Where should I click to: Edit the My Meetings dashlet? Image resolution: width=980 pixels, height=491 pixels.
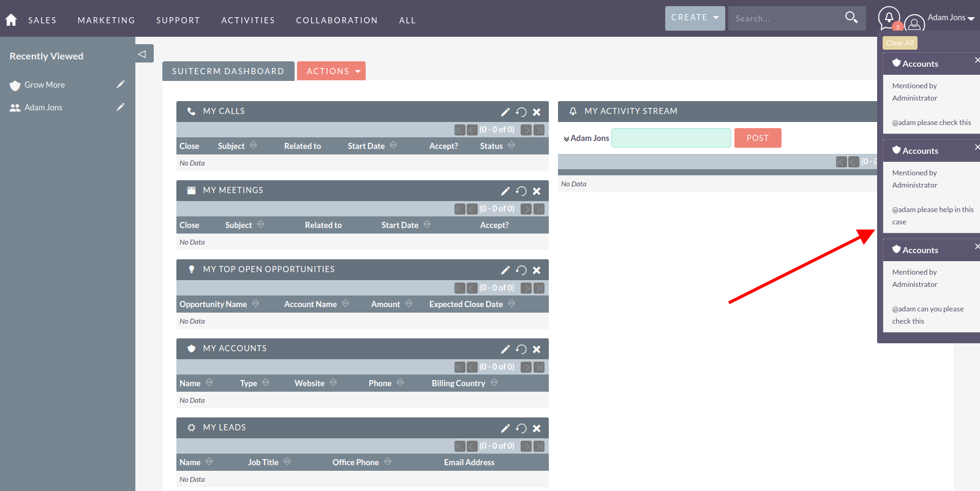coord(505,191)
